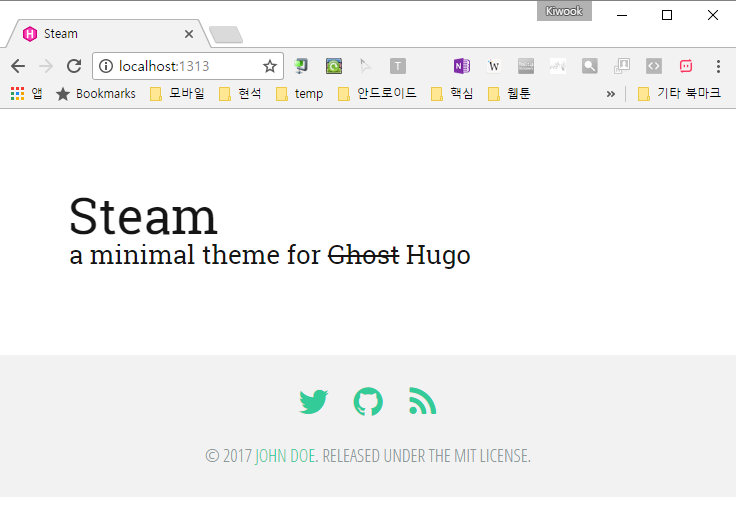Select the Steam browser tab
Image resolution: width=736 pixels, height=508 pixels.
pyautogui.click(x=107, y=34)
